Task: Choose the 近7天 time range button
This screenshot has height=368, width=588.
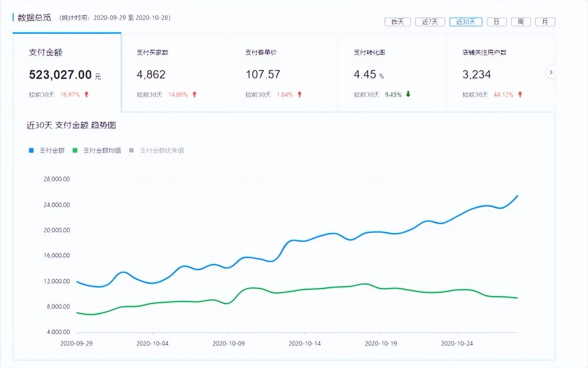Action: [430, 22]
